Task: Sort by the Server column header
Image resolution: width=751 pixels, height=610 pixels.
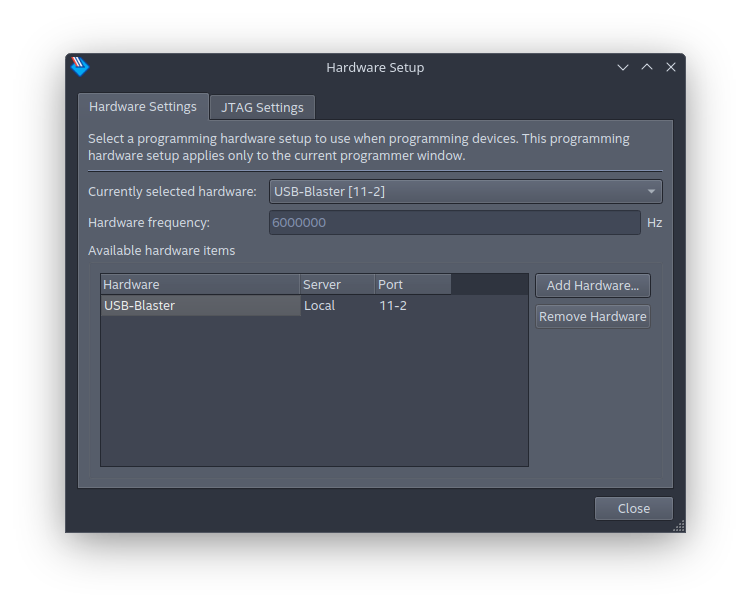Action: pyautogui.click(x=337, y=285)
